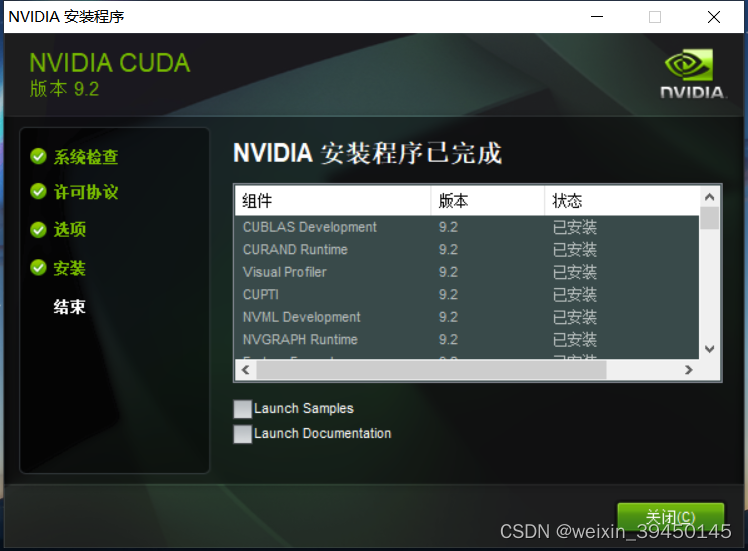Viewport: 748px width, 551px height.
Task: Click the 关闭(C) close button
Action: [671, 518]
